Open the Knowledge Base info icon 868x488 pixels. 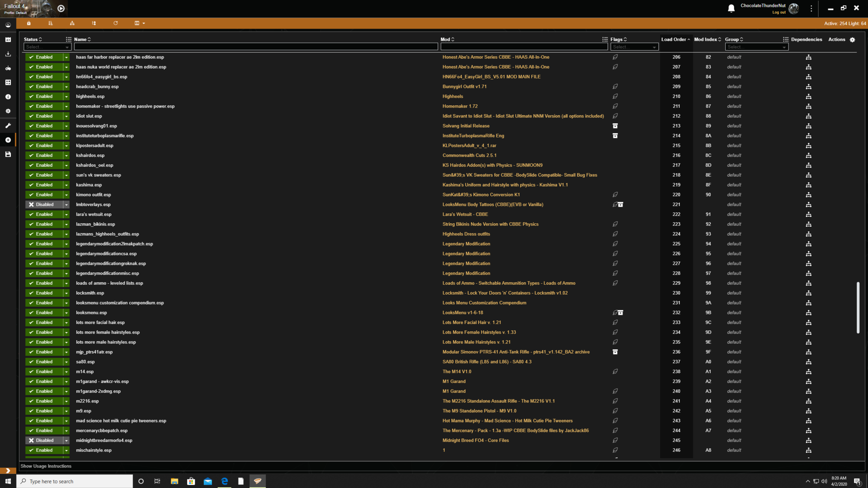coord(8,97)
